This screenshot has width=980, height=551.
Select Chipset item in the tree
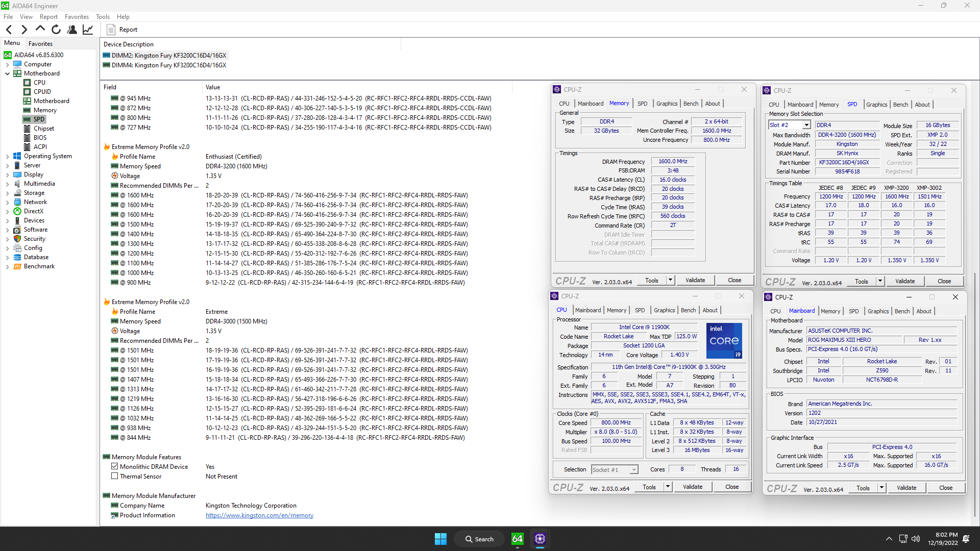[x=44, y=129]
